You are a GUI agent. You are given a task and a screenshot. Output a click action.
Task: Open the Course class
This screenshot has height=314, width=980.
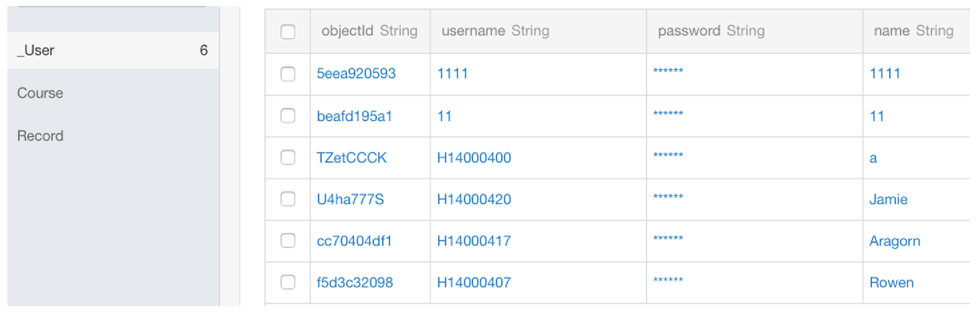pyautogui.click(x=40, y=93)
